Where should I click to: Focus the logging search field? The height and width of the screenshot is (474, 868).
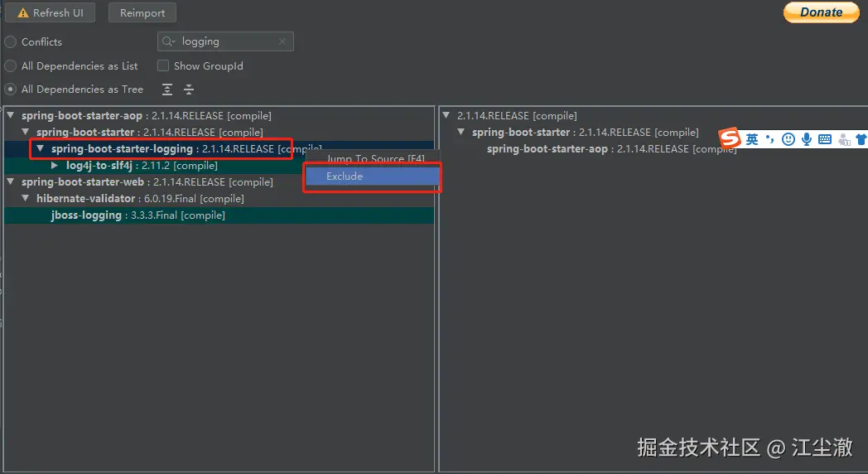click(x=227, y=41)
